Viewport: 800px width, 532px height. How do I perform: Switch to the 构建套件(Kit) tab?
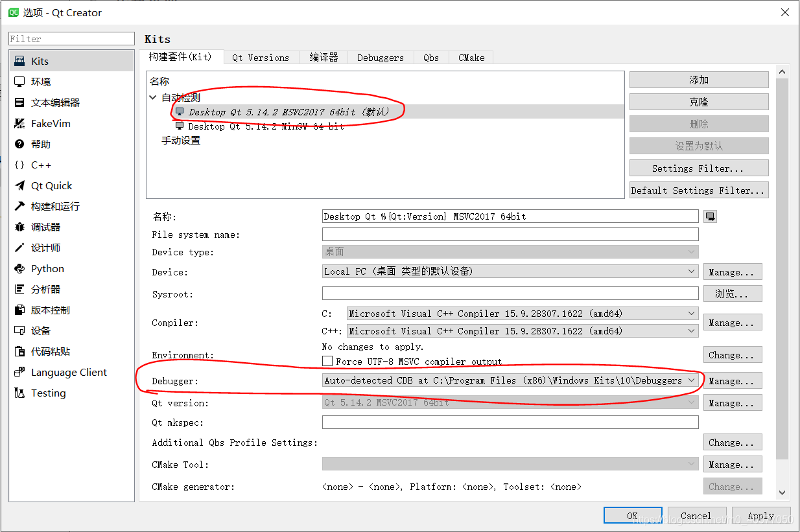pos(181,57)
